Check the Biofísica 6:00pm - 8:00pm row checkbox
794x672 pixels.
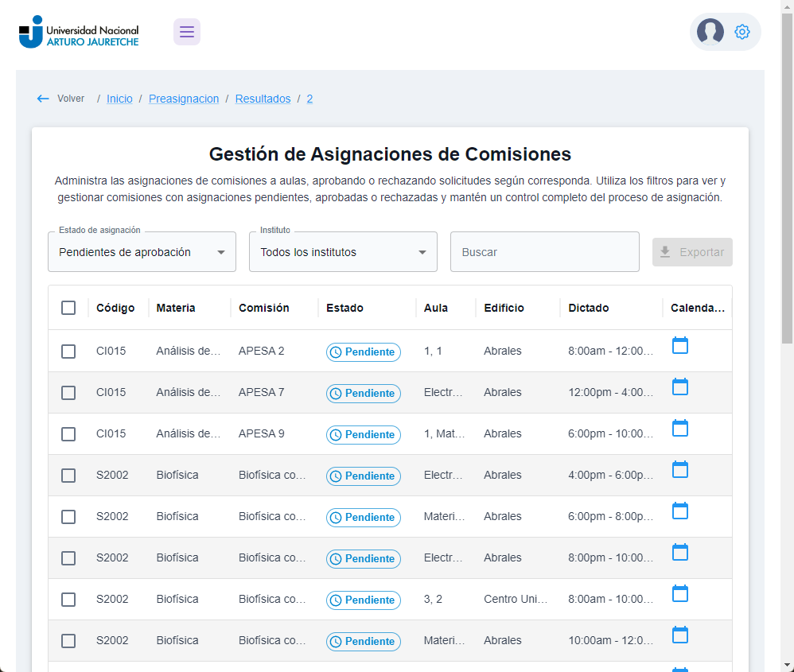coord(68,517)
